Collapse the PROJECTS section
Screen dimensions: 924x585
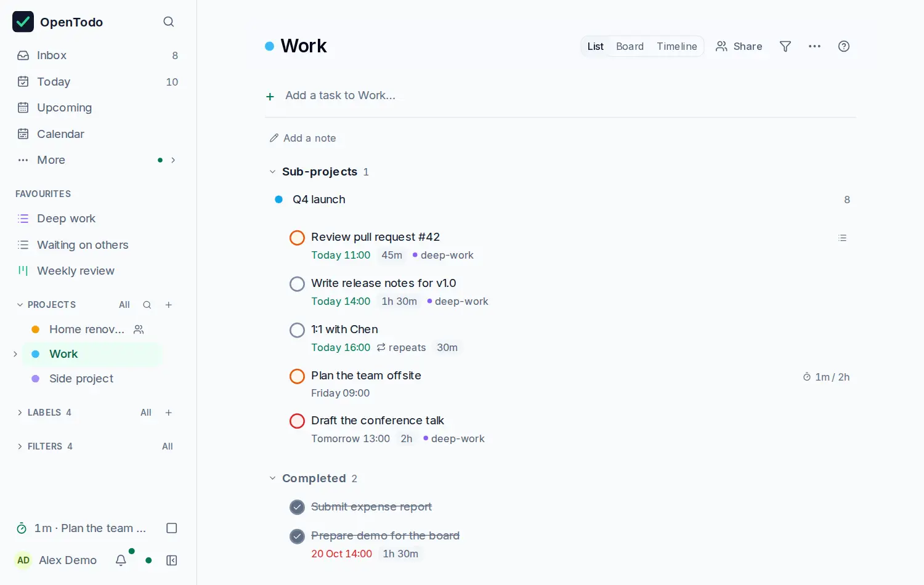[20, 305]
